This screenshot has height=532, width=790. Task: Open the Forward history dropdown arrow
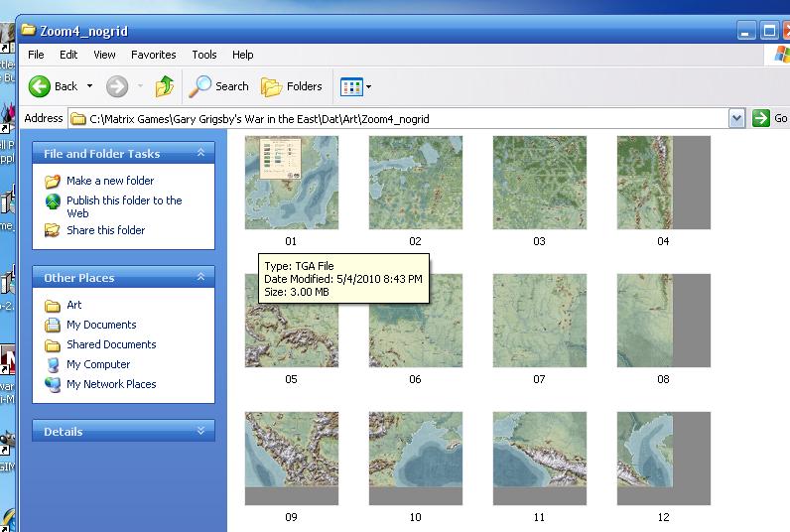click(x=141, y=86)
